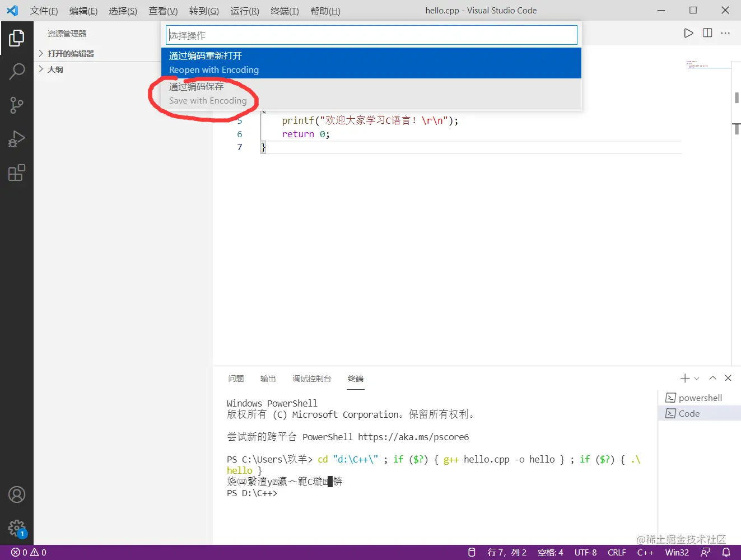Click the terminal prompt PS D:\C++>

(x=252, y=493)
